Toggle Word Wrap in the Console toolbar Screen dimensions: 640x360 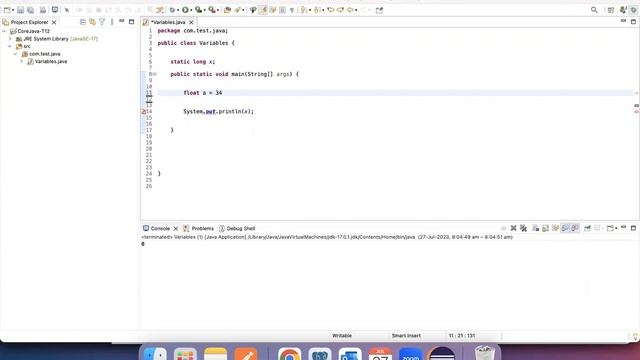pos(555,228)
